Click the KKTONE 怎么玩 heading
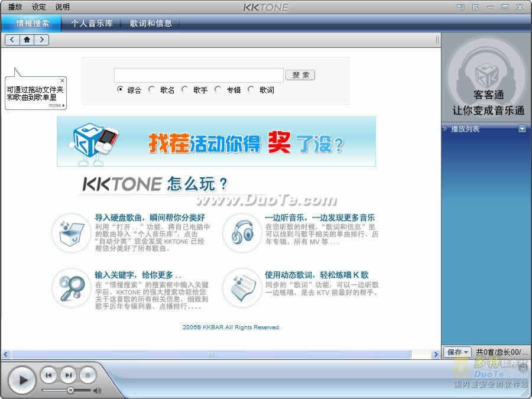 tap(155, 184)
